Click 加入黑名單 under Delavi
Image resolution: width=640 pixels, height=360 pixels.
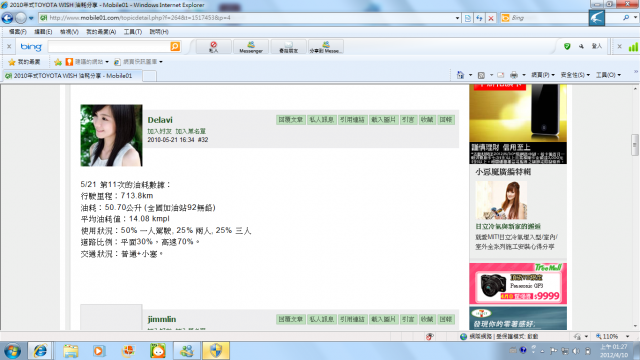coord(191,131)
